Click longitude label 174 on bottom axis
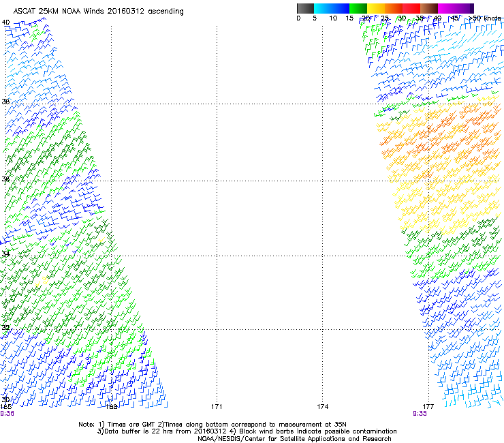 click(x=322, y=407)
